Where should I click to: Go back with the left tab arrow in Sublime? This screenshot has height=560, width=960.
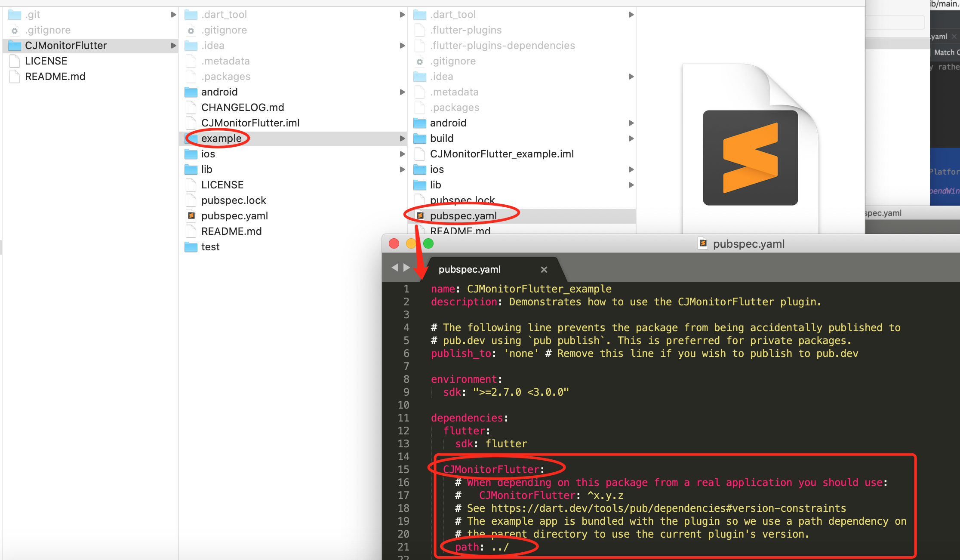coord(395,268)
